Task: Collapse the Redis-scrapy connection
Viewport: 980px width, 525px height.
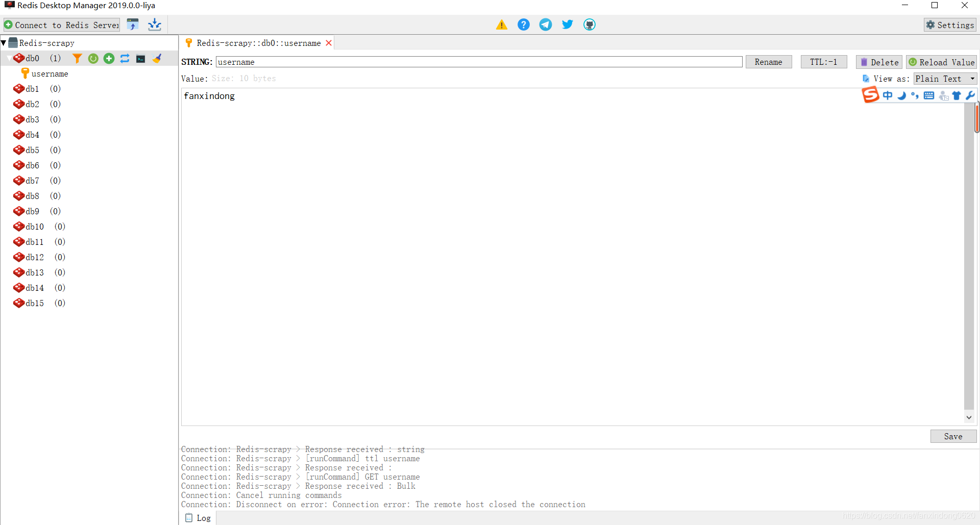Action: [4, 43]
